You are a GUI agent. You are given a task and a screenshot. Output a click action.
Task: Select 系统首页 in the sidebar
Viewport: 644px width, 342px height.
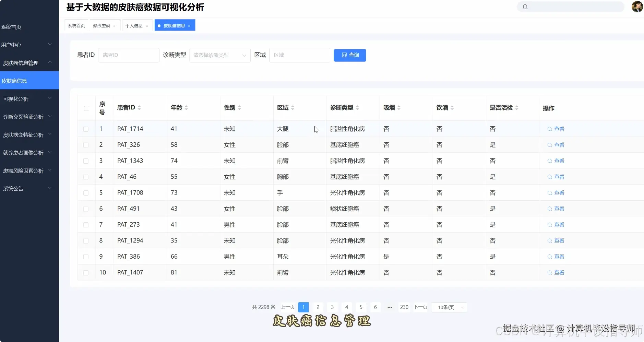click(11, 27)
